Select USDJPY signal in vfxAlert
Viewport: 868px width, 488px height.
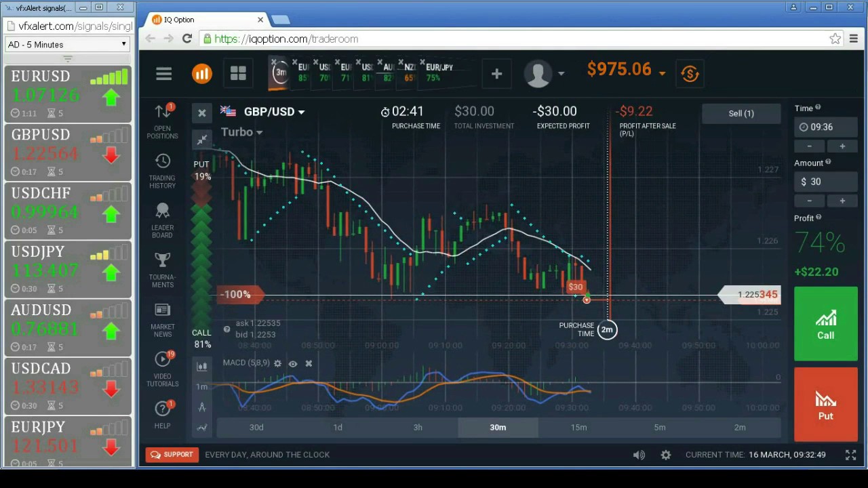[67, 269]
